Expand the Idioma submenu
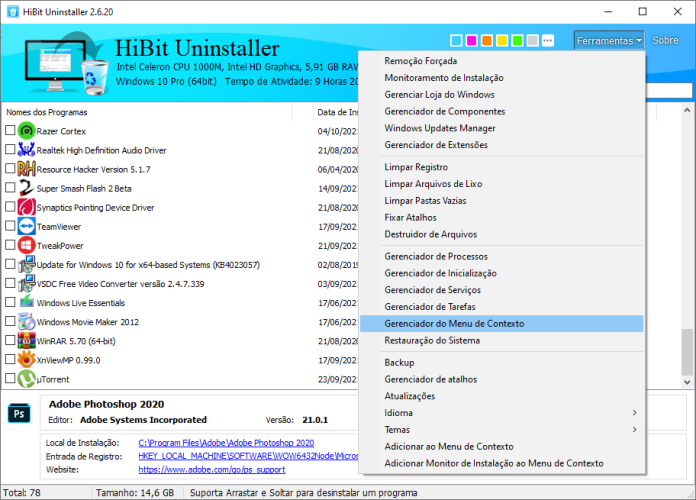This screenshot has width=696, height=500. 502,413
